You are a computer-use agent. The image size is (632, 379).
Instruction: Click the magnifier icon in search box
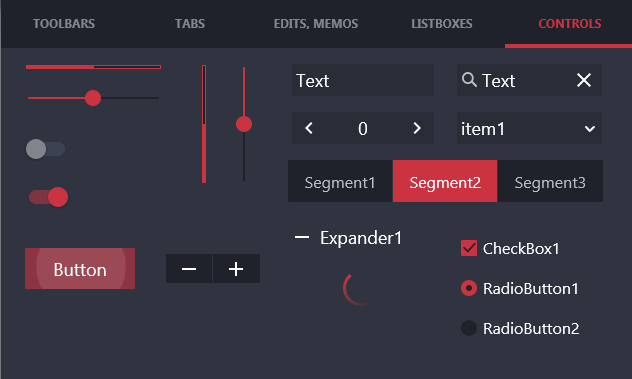[x=469, y=80]
